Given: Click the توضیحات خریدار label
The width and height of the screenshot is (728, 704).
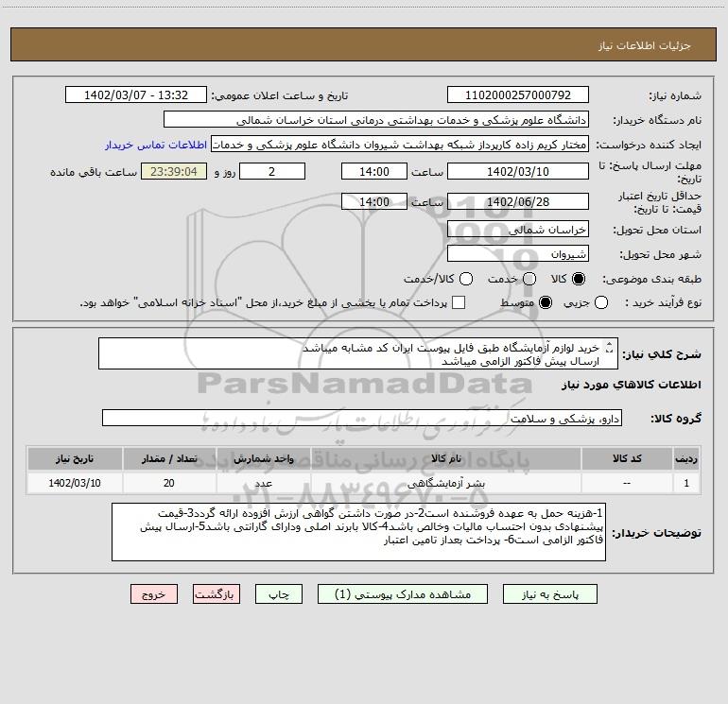Looking at the screenshot, I should (x=656, y=533).
